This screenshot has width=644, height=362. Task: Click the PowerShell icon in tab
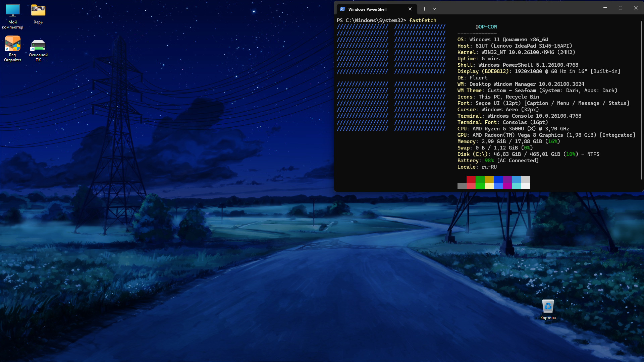click(342, 9)
